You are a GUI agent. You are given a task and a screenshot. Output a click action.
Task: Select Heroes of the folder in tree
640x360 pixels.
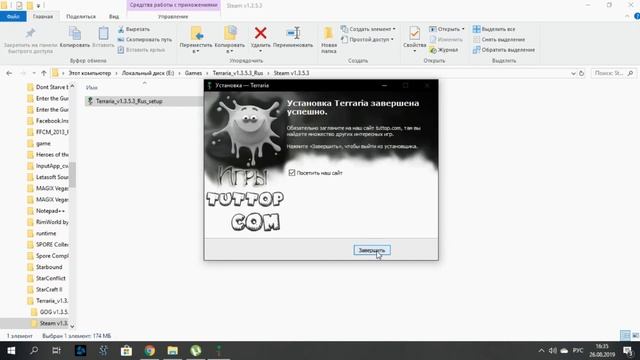pyautogui.click(x=47, y=155)
